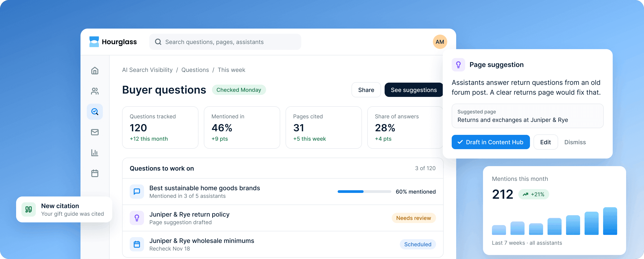Click the Questions to work on heading
This screenshot has width=644, height=259.
click(x=162, y=168)
